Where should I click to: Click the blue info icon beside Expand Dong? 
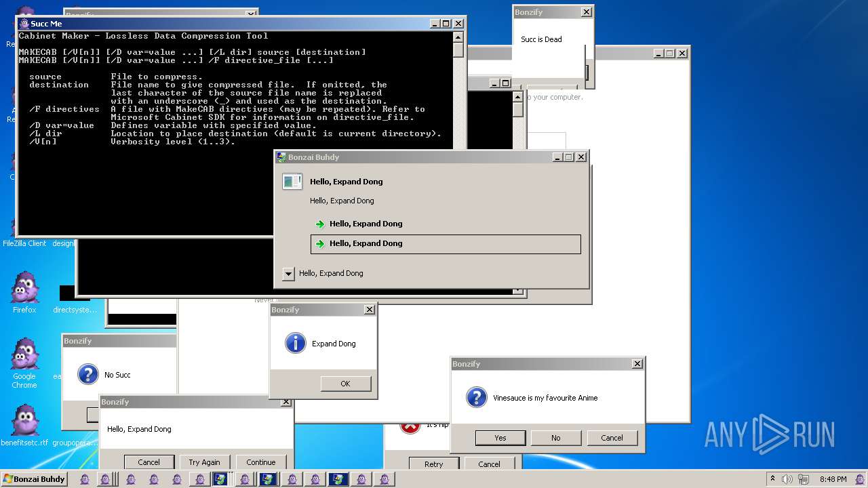pyautogui.click(x=296, y=343)
